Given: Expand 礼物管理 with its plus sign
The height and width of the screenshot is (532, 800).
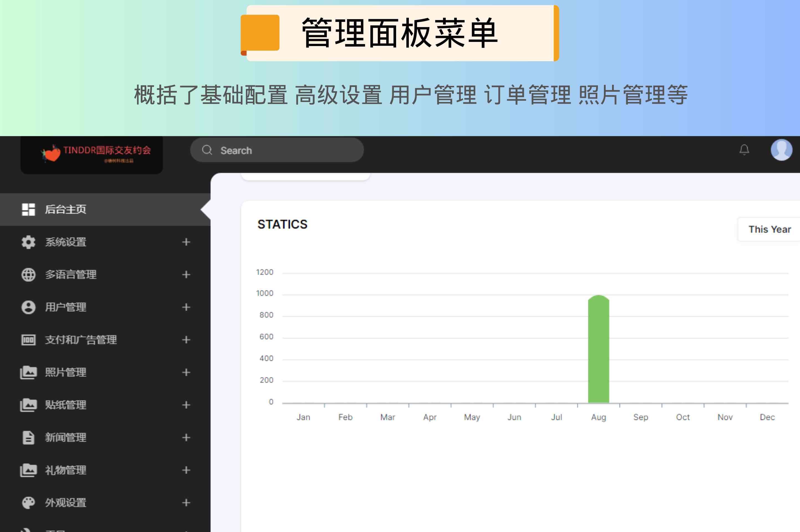Looking at the screenshot, I should [x=186, y=470].
